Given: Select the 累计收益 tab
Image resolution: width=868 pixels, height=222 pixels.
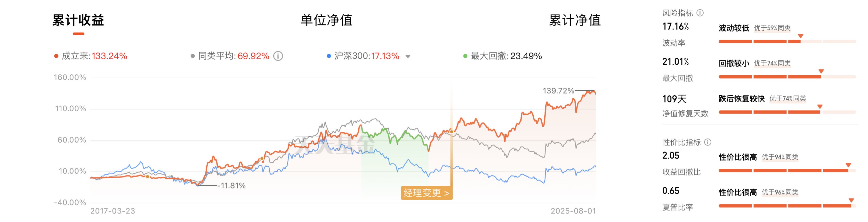Looking at the screenshot, I should 78,20.
